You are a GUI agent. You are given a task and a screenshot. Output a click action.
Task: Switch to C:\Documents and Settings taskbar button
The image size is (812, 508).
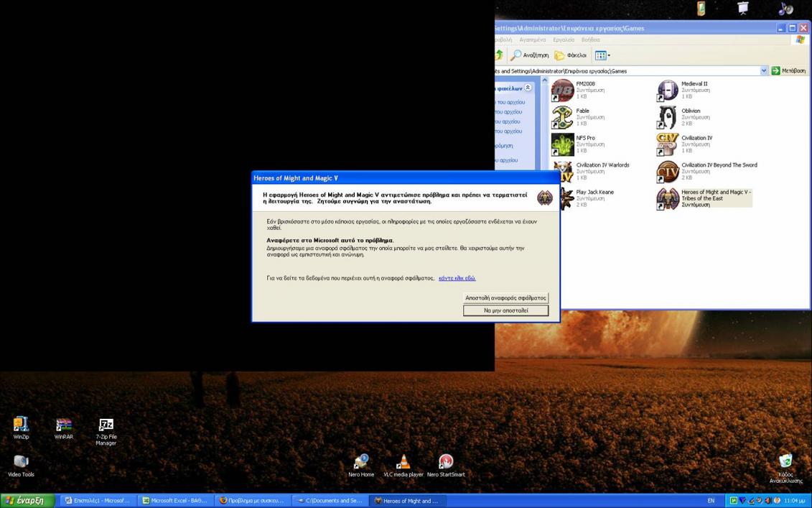(330, 501)
